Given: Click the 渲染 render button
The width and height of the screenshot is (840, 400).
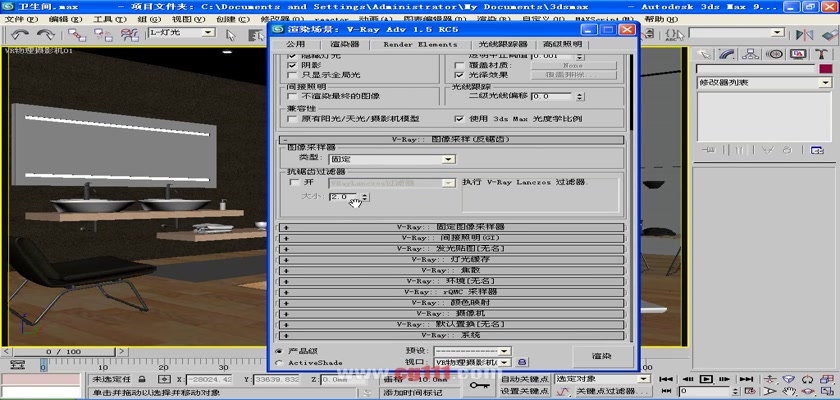Looking at the screenshot, I should [x=602, y=356].
